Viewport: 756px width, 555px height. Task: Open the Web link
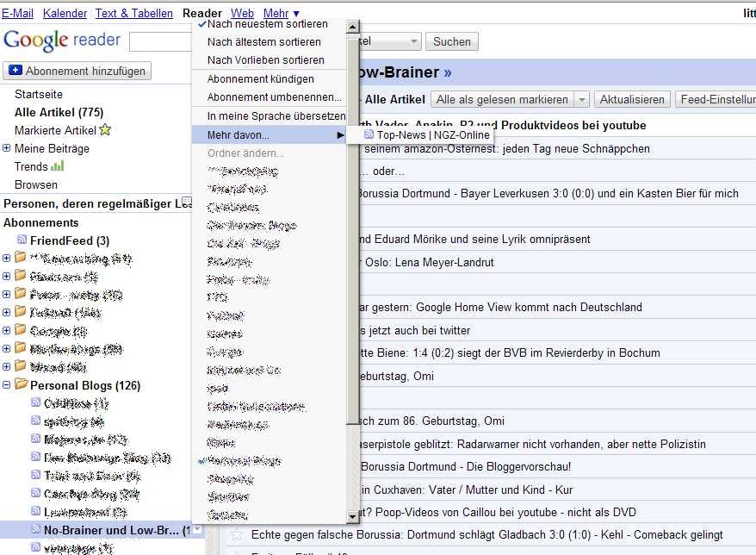pyautogui.click(x=242, y=14)
